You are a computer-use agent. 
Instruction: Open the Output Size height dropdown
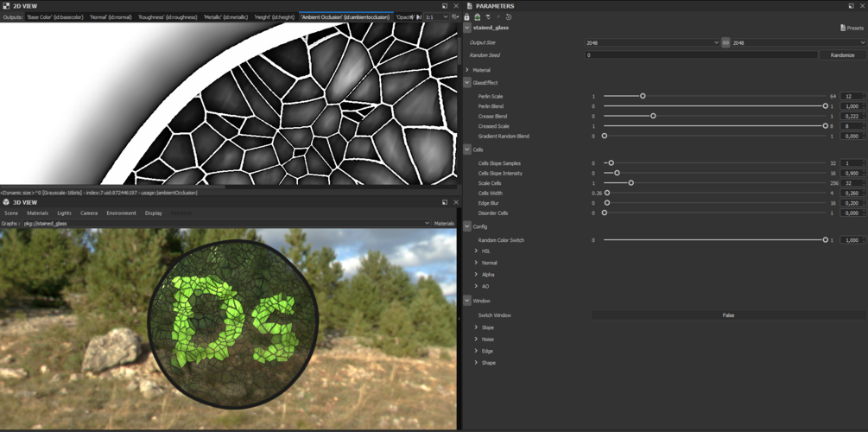pos(798,42)
